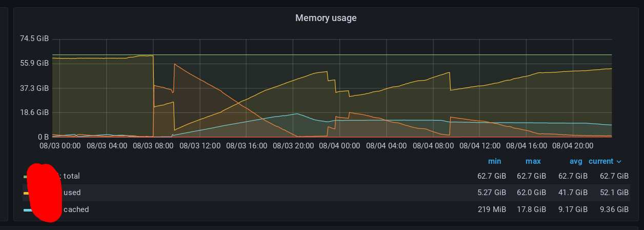
Task: Click the 55.9 GiB y-axis label
Action: [x=35, y=63]
